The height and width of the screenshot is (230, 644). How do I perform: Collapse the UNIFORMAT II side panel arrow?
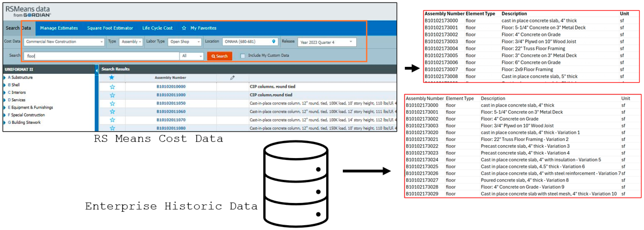point(96,70)
